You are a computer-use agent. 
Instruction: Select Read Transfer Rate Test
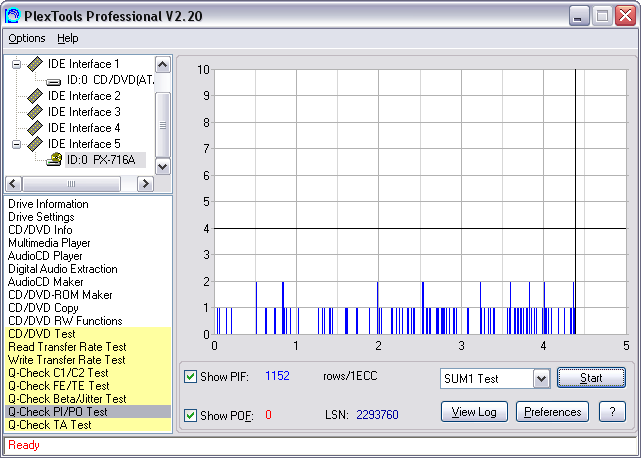[x=88, y=347]
